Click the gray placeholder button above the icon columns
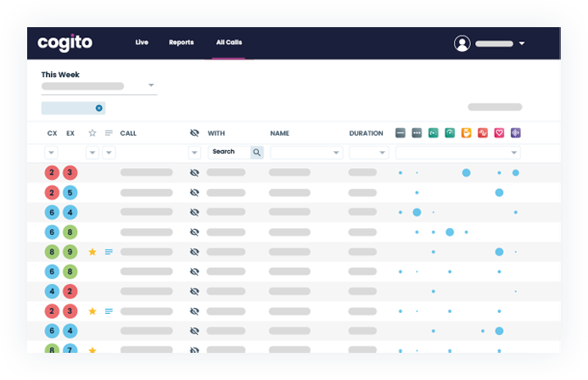 click(495, 107)
